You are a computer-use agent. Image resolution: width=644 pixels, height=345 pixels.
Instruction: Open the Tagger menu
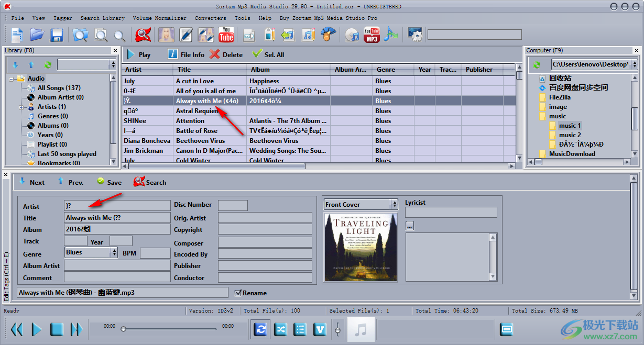point(63,18)
